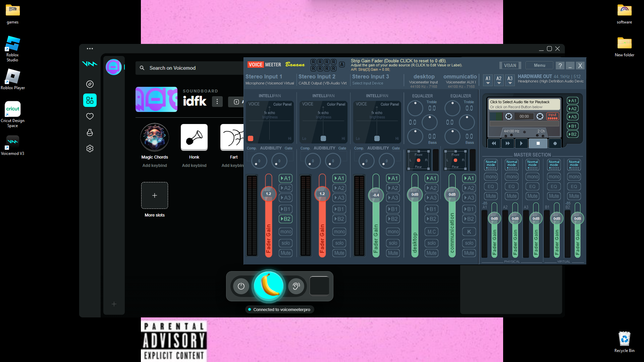Mute the Stereo Input 2 strip
This screenshot has width=644, height=362.
[339, 253]
